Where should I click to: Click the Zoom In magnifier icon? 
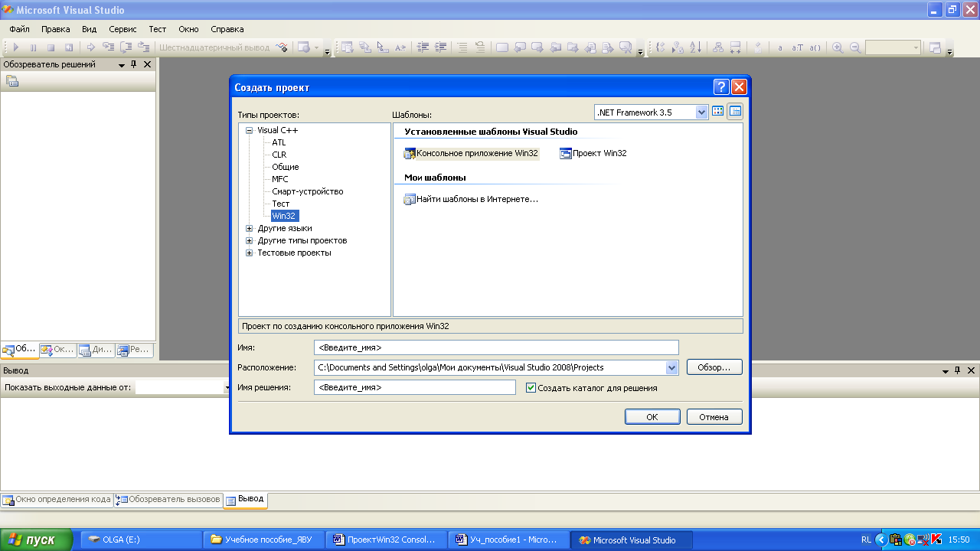coord(838,47)
